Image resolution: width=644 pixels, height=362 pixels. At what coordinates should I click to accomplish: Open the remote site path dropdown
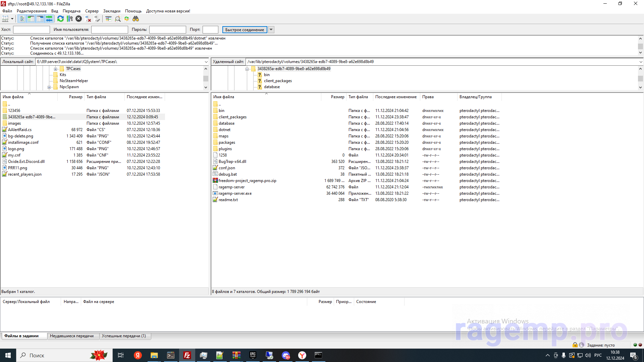pyautogui.click(x=640, y=62)
